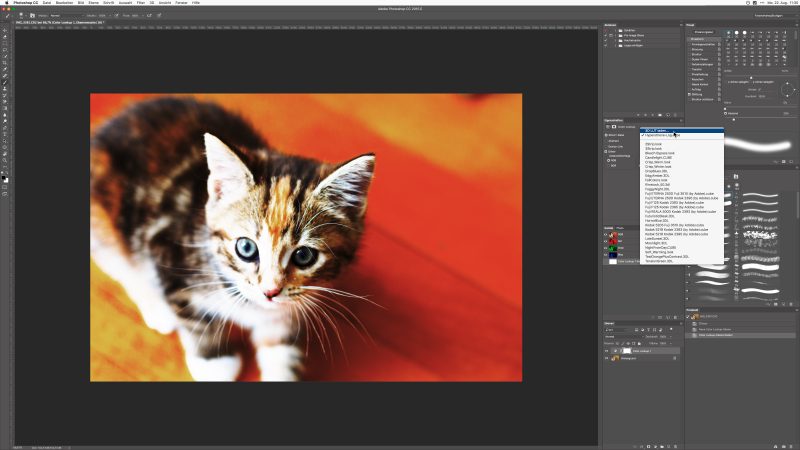The image size is (800, 450).
Task: Select Streuung in brush settings list
Action: pos(697,49)
